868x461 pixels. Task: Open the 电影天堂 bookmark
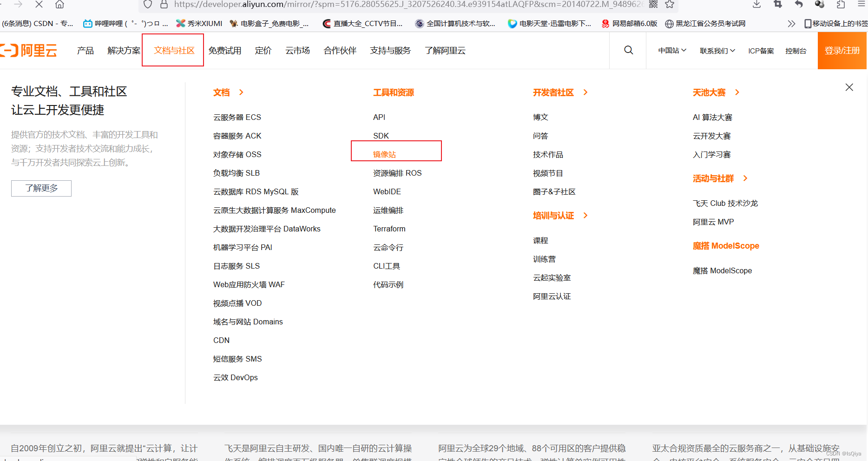pos(549,24)
